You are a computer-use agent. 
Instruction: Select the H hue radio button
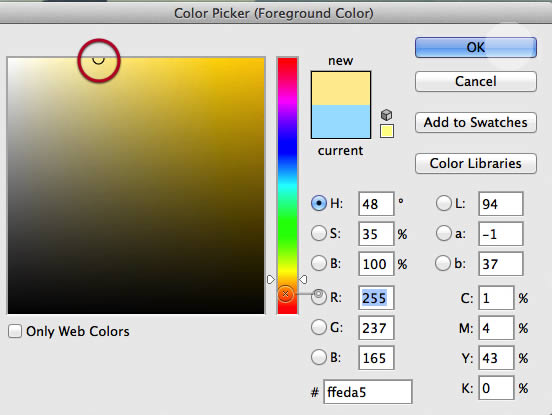[319, 203]
